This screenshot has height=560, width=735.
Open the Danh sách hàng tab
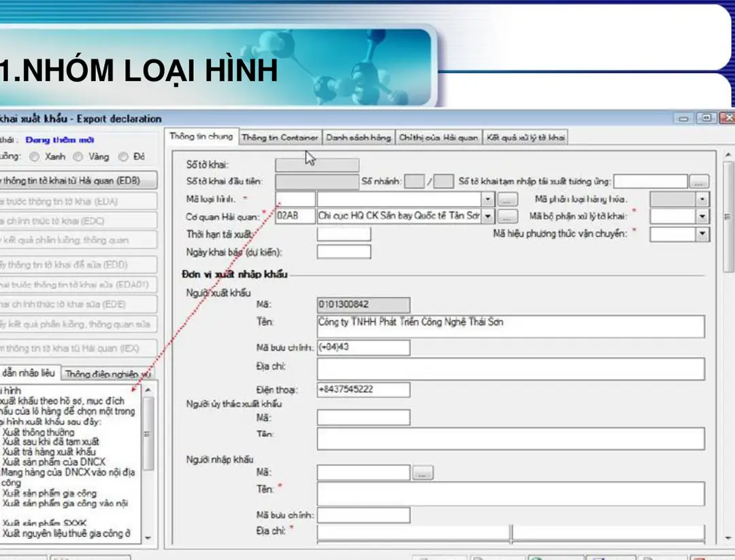tap(358, 137)
